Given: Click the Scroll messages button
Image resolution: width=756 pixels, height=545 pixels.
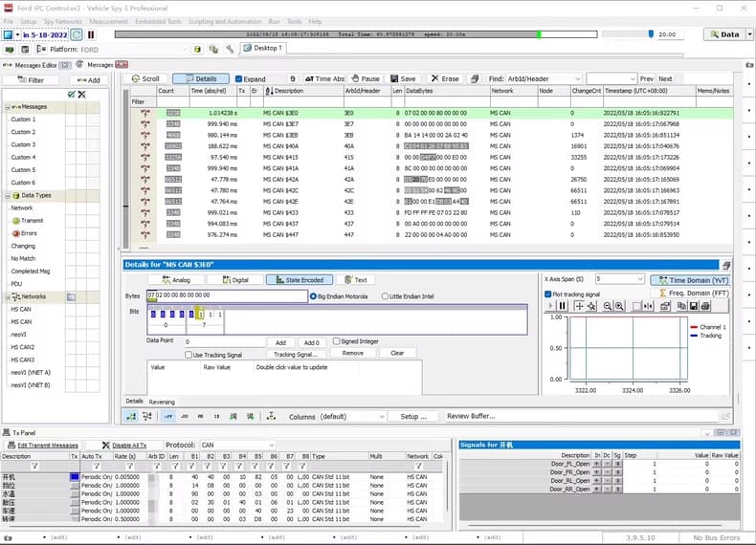Looking at the screenshot, I should (x=145, y=78).
